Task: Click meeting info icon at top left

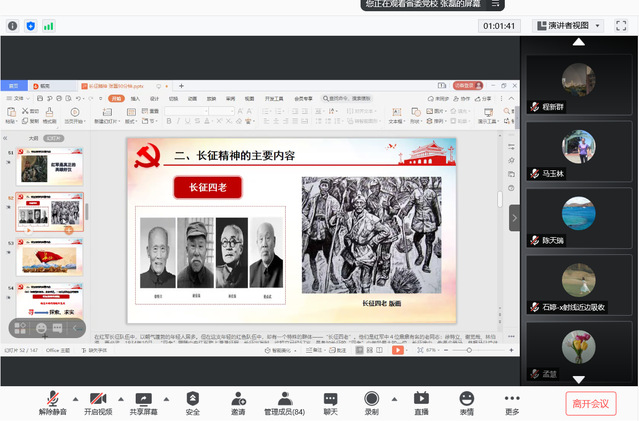Action: coord(13,25)
